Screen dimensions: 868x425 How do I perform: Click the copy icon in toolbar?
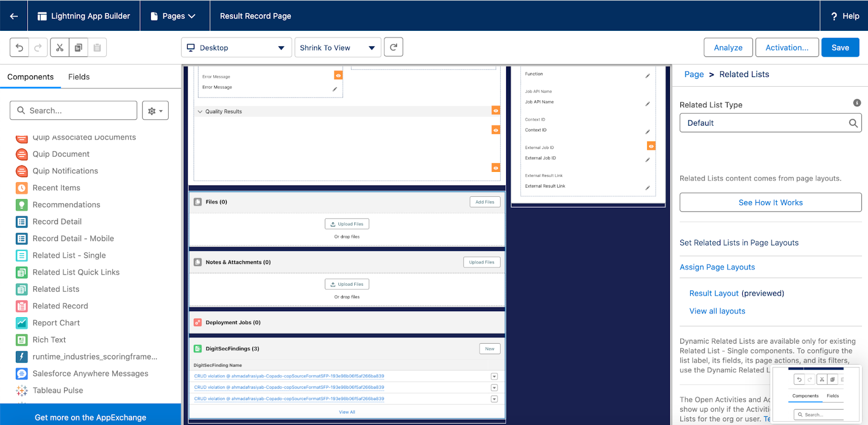pos(78,48)
